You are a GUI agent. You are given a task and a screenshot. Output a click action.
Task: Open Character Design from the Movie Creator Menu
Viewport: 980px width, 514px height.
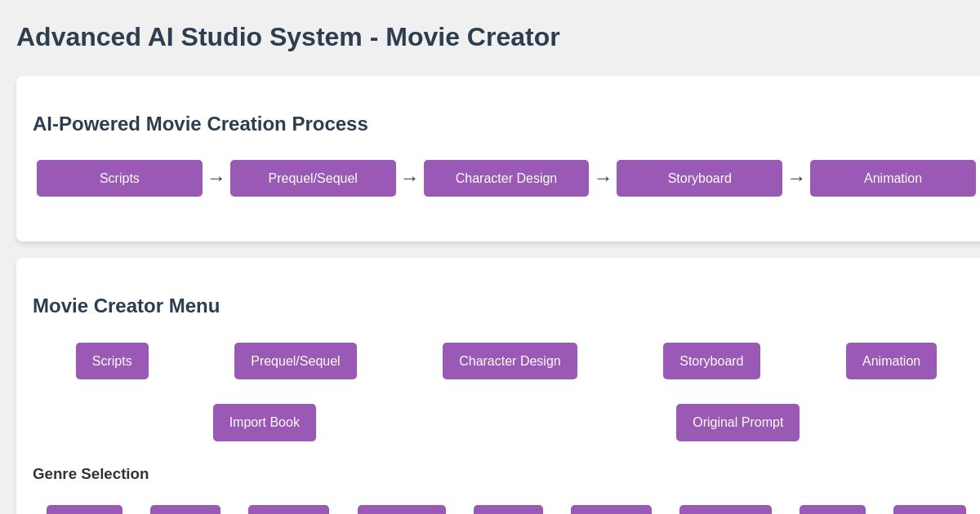(510, 361)
